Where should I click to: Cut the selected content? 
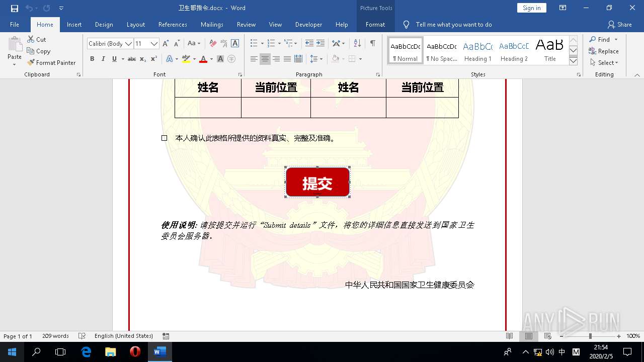pos(37,39)
